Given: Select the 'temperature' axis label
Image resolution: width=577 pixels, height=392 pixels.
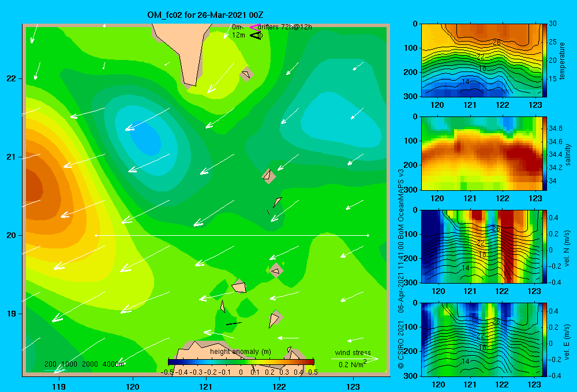Looking at the screenshot, I should [562, 61].
